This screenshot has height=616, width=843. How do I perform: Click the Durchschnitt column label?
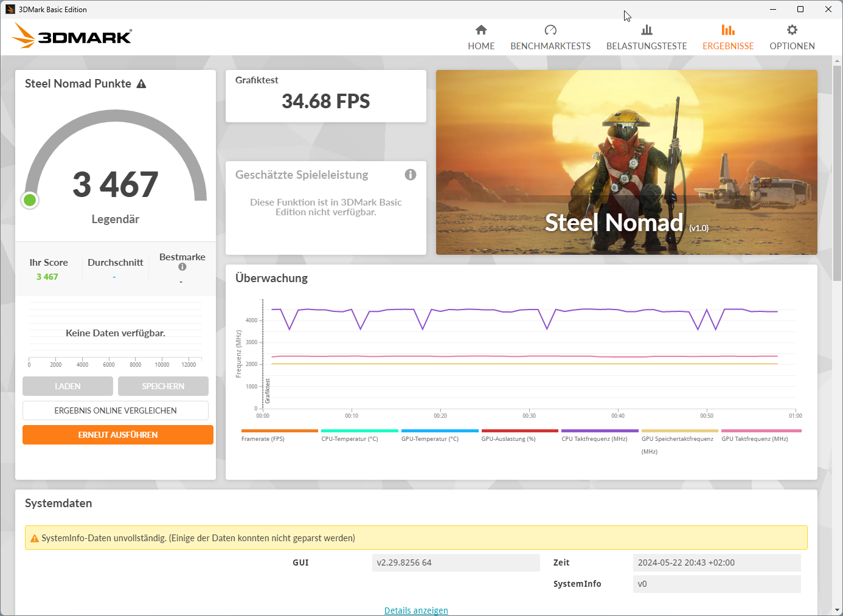coord(116,263)
